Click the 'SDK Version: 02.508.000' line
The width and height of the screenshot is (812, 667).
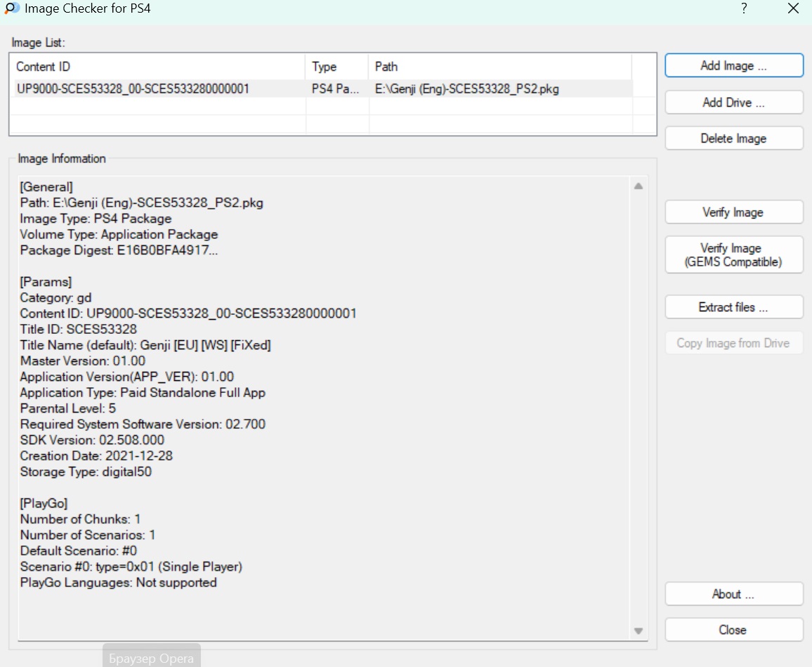(92, 440)
